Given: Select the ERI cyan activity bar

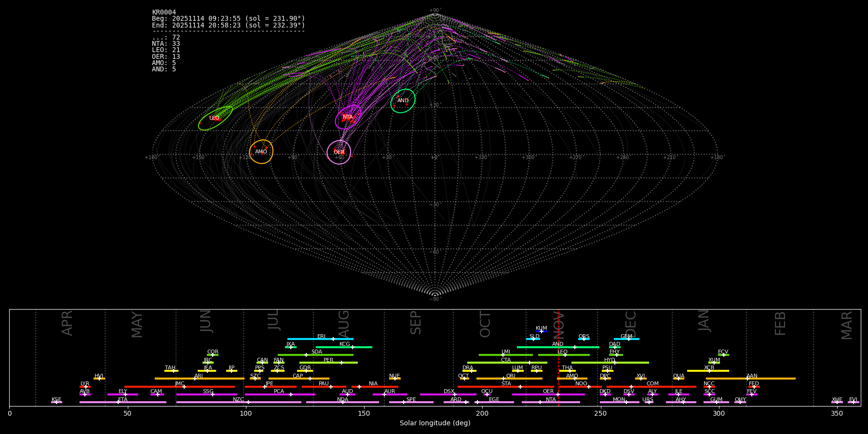Looking at the screenshot, I should 320,339.
